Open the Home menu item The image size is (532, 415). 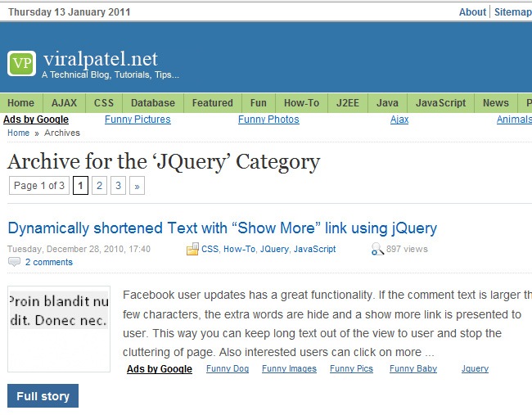pos(21,103)
